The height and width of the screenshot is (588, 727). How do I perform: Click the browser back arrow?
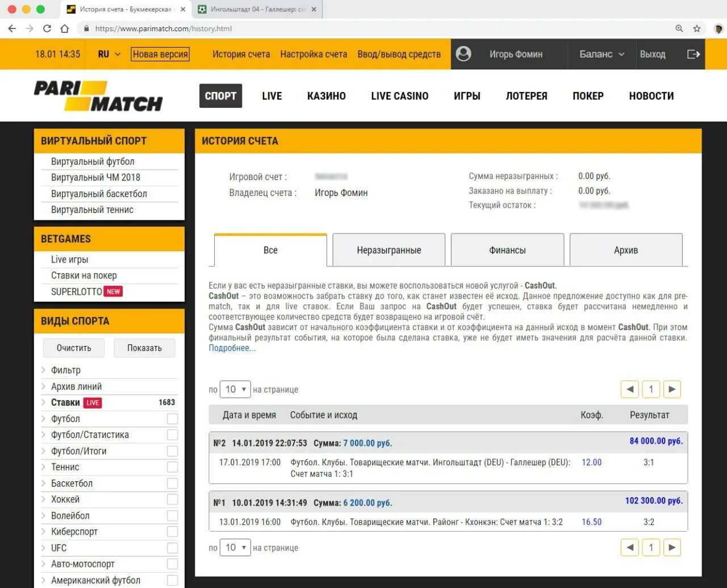(x=12, y=28)
